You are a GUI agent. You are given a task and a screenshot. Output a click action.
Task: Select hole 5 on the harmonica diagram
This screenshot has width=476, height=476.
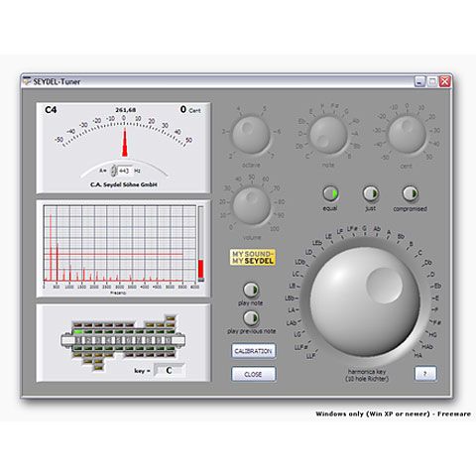pyautogui.click(x=119, y=340)
